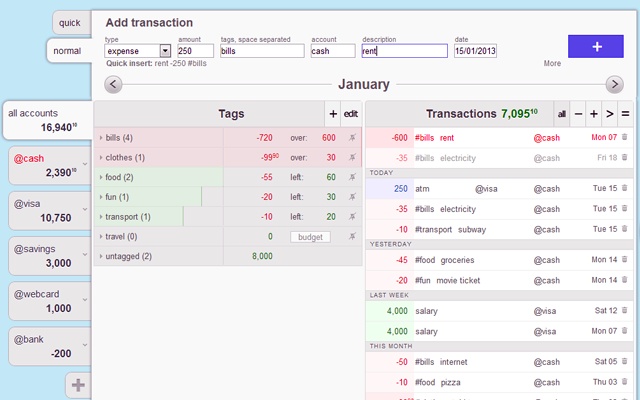Toggle pin for clothes tag

pos(352,157)
